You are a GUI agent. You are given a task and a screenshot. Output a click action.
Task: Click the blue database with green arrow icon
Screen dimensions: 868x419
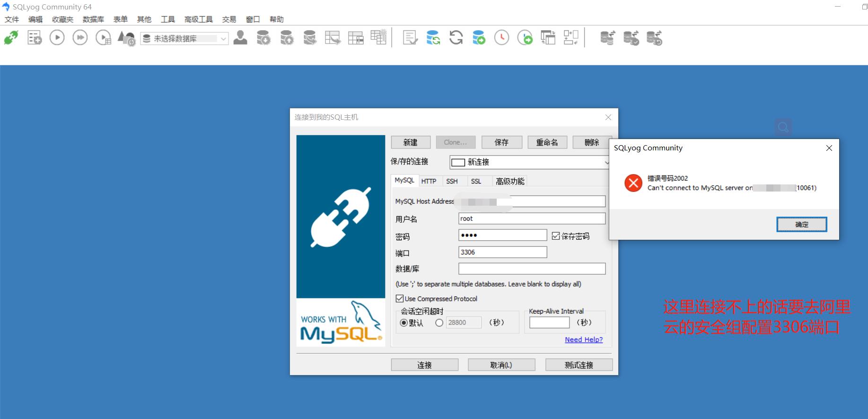(479, 38)
